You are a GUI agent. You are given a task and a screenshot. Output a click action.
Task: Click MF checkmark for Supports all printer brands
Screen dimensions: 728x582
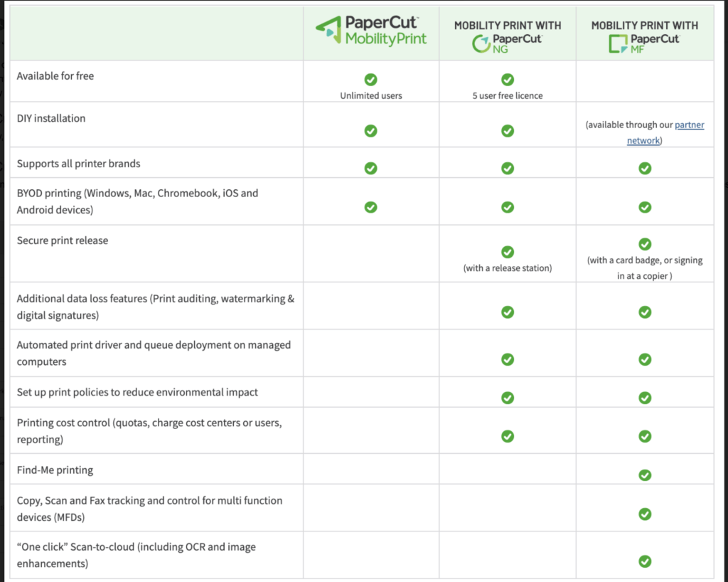pos(645,168)
